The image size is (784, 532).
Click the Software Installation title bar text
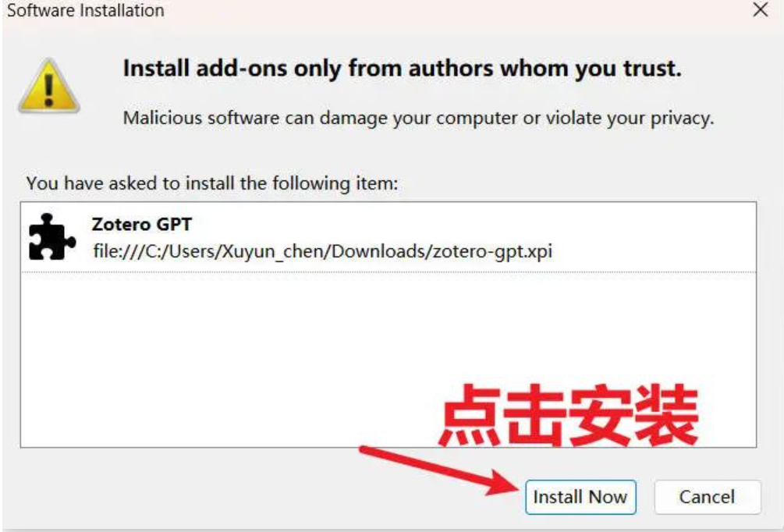pyautogui.click(x=86, y=10)
